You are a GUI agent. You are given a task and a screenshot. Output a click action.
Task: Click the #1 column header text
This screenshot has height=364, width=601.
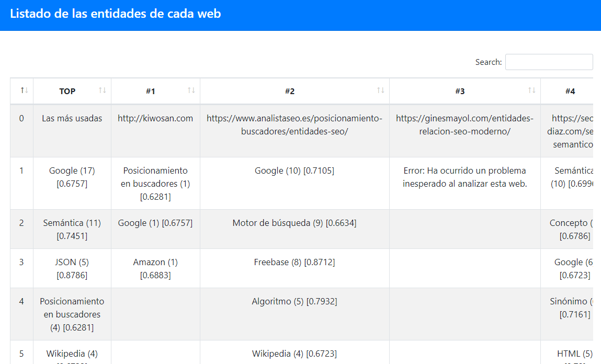point(150,91)
